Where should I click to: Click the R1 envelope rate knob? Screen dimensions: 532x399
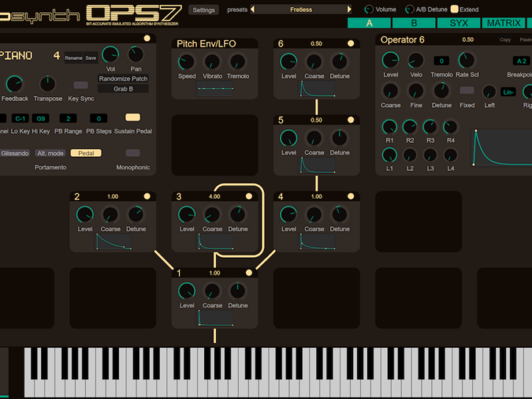point(390,127)
